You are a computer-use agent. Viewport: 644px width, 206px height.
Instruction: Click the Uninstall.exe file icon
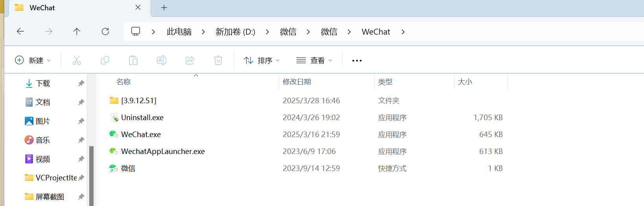[x=114, y=117]
